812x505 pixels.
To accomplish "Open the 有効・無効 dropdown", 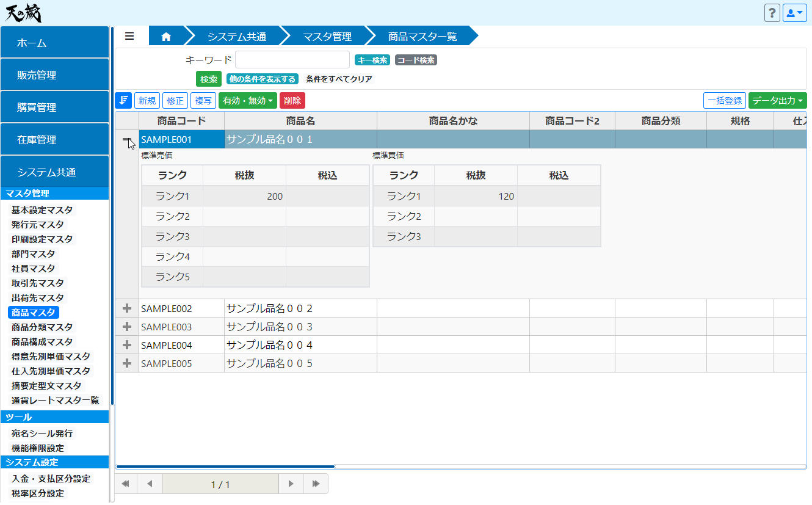I will click(x=248, y=101).
